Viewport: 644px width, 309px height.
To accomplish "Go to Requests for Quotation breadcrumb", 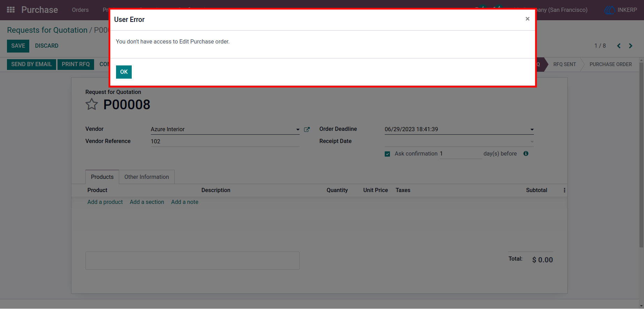I will [47, 30].
